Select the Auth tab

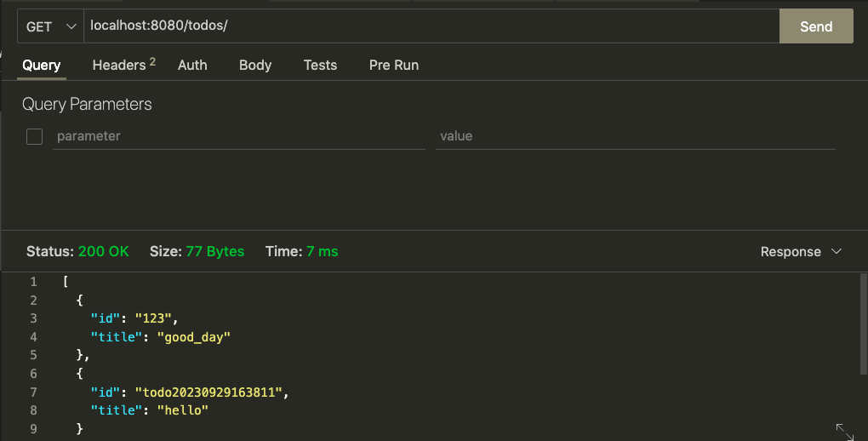(192, 65)
